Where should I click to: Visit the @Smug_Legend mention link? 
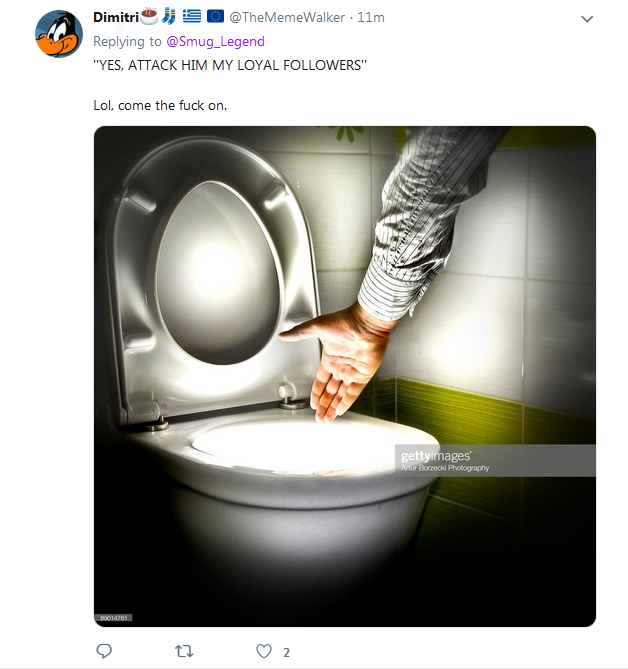point(215,41)
